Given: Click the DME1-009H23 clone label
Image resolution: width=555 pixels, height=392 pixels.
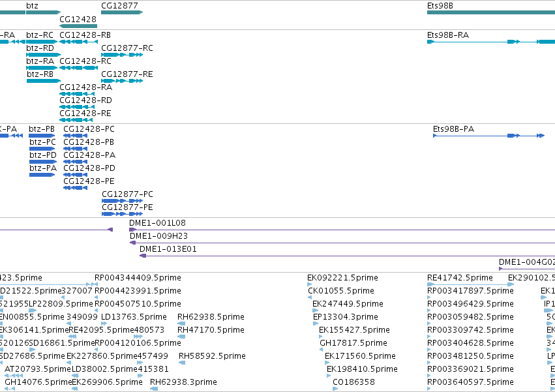Looking at the screenshot, I should (158, 236).
